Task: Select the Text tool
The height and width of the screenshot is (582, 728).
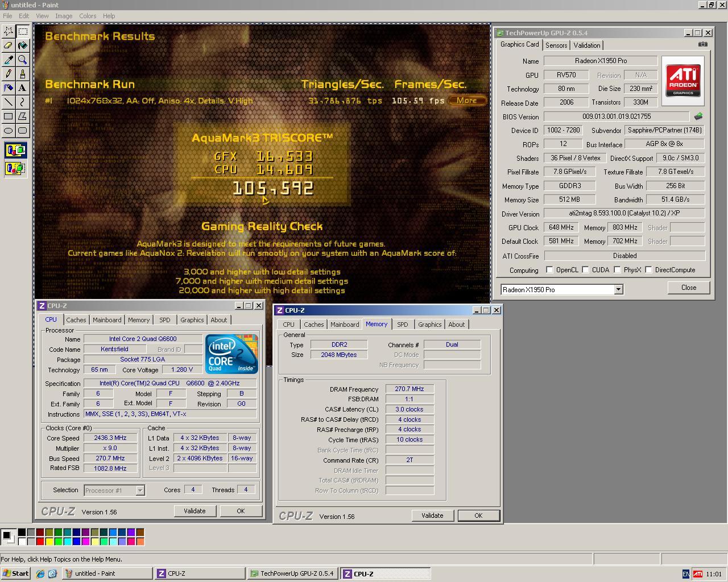Action: pos(23,88)
